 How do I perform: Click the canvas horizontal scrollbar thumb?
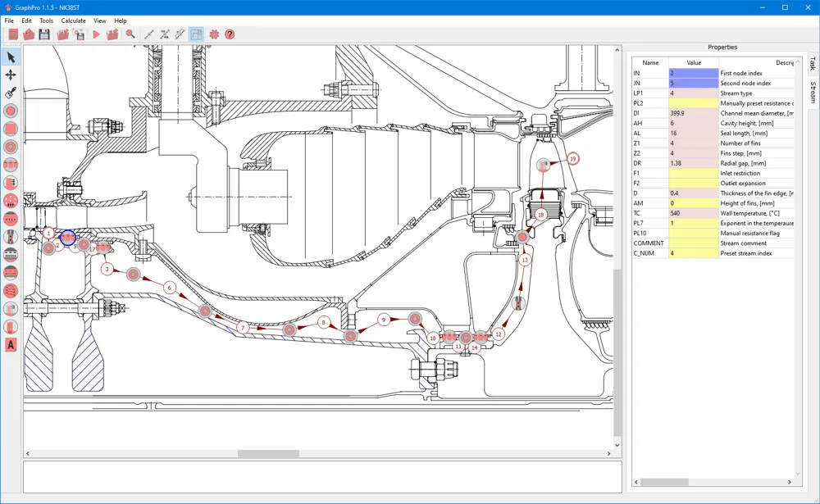click(x=268, y=454)
